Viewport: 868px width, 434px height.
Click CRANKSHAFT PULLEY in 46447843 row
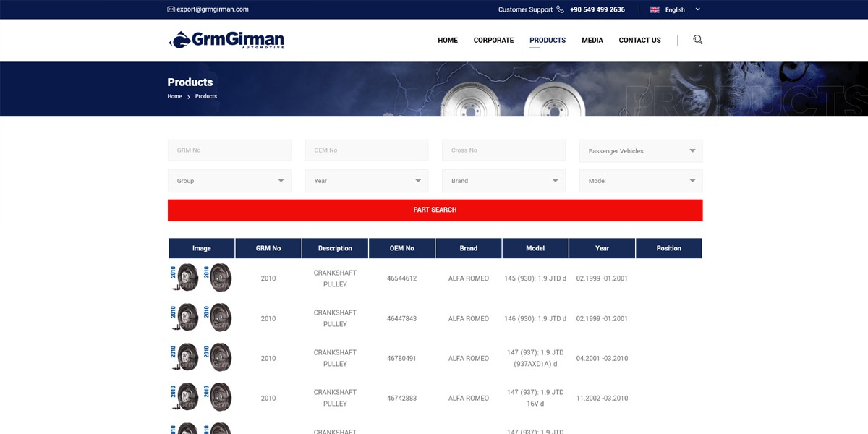pos(335,318)
